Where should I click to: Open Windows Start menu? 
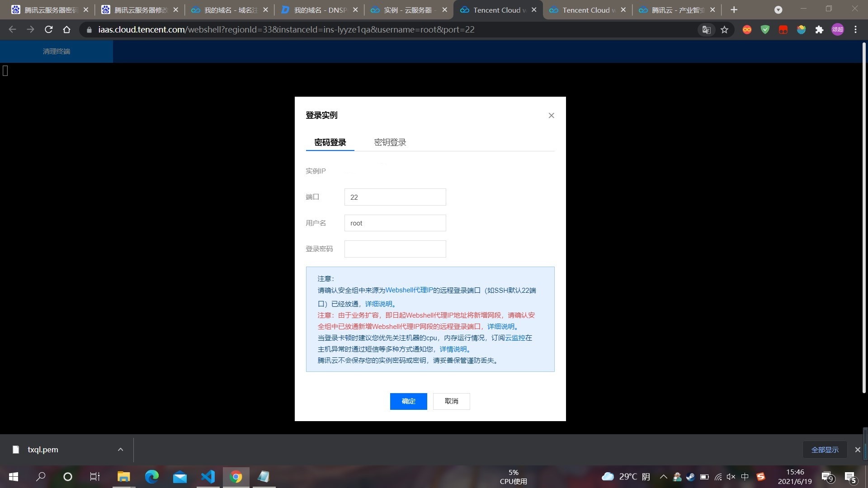(14, 477)
